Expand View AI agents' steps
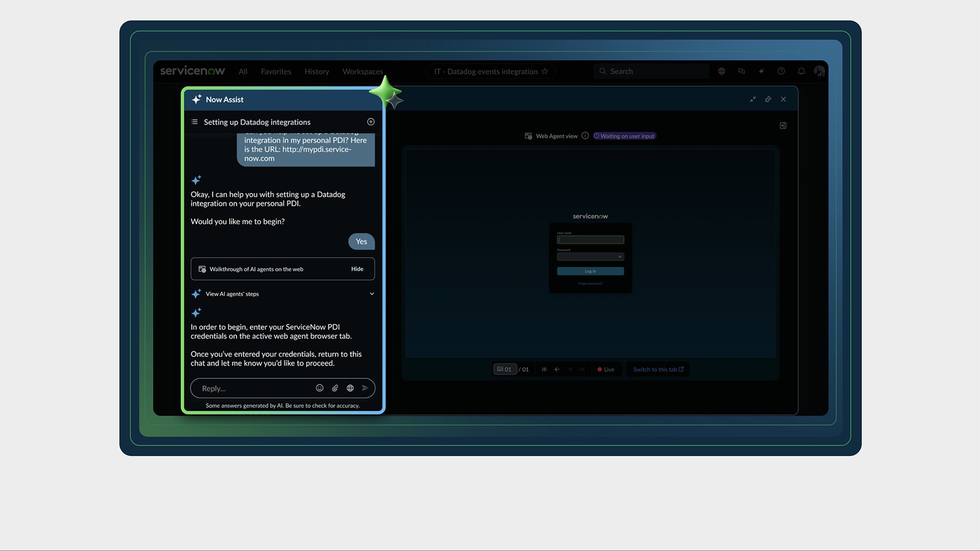980x551 pixels. [372, 294]
